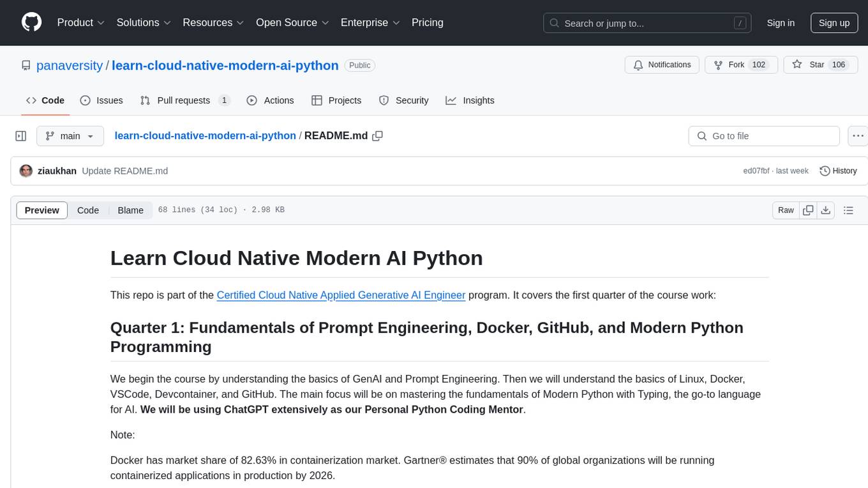The width and height of the screenshot is (868, 488).
Task: Open ziaukhan author link
Action: (57, 171)
